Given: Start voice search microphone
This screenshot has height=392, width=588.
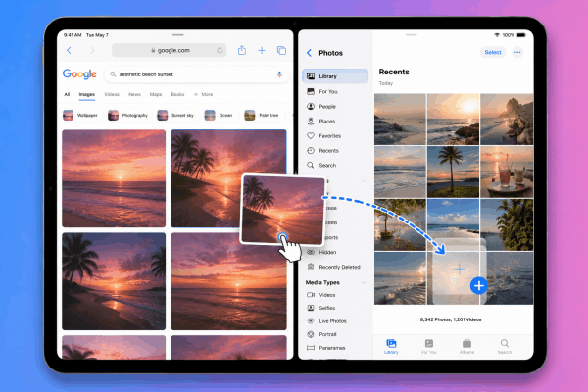Looking at the screenshot, I should [279, 74].
